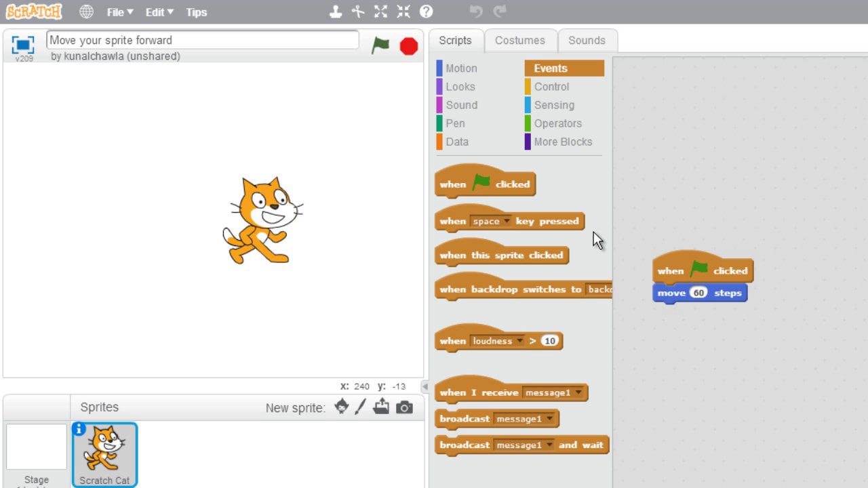Click the Scratch logo

[x=34, y=12]
